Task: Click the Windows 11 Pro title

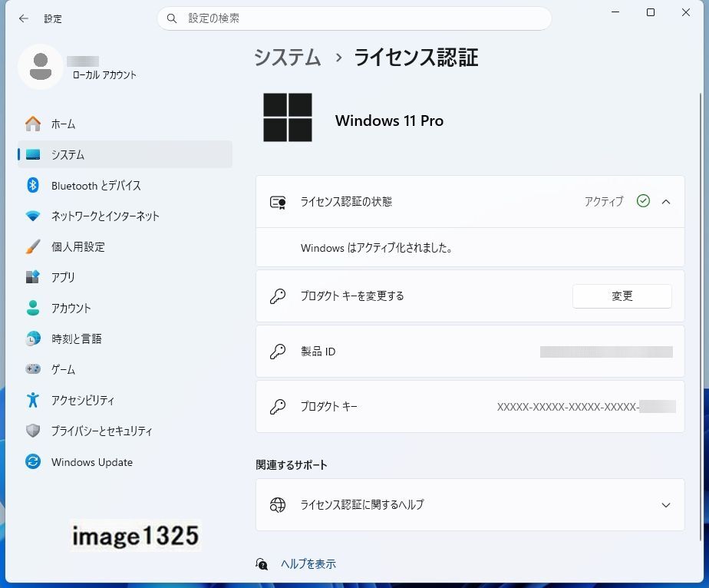Action: [x=389, y=121]
